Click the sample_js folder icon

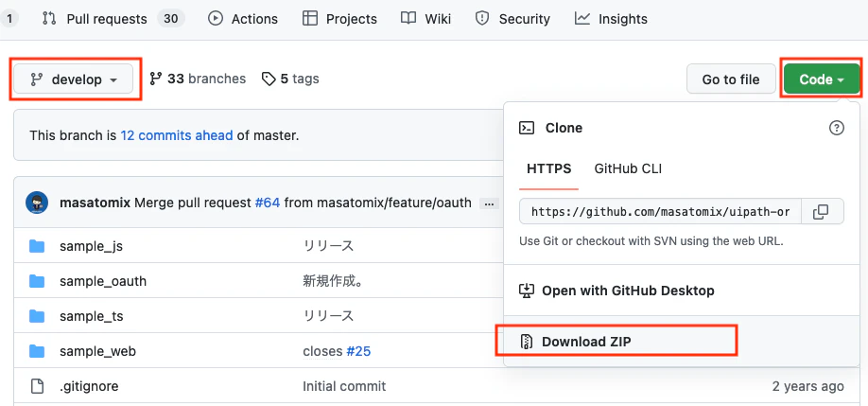[x=37, y=246]
